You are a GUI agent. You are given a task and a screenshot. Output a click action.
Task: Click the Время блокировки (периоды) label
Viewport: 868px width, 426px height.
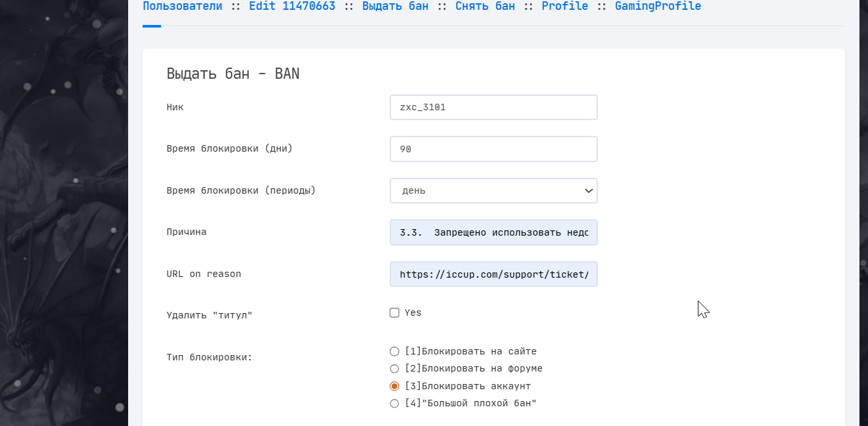pos(240,191)
